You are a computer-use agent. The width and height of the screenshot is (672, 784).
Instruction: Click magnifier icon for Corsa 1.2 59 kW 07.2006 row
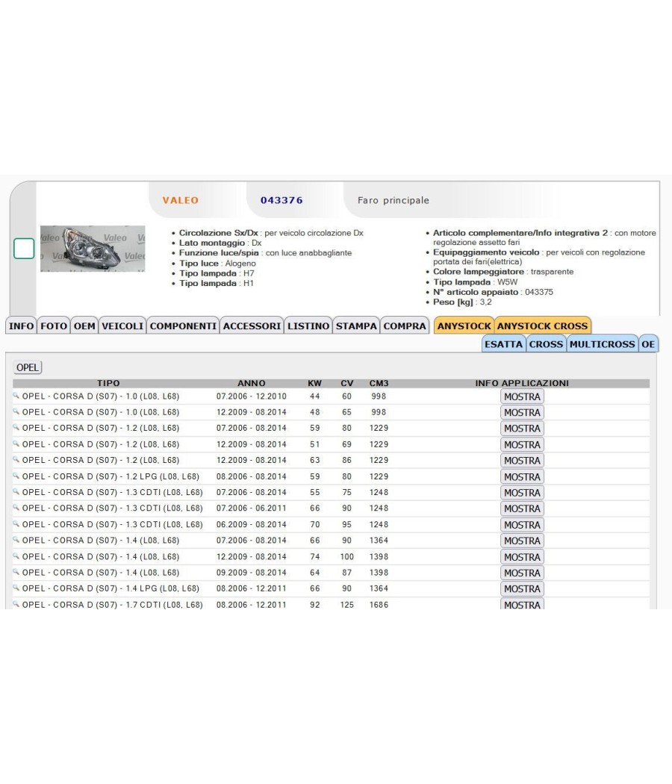[x=16, y=428]
